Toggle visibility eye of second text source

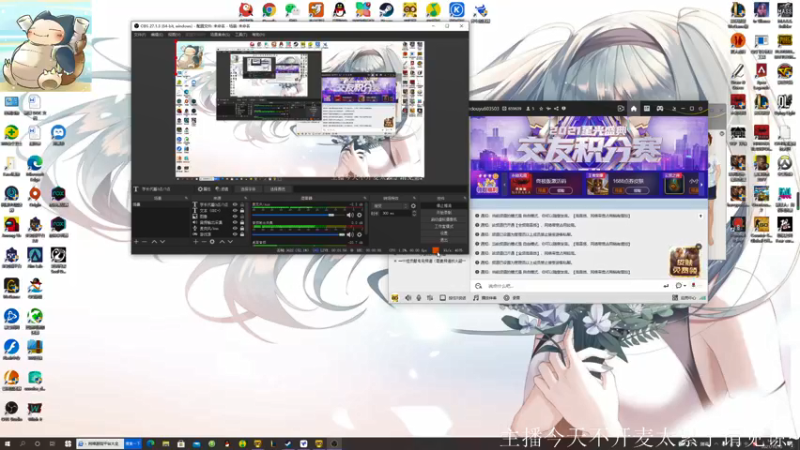[235, 210]
